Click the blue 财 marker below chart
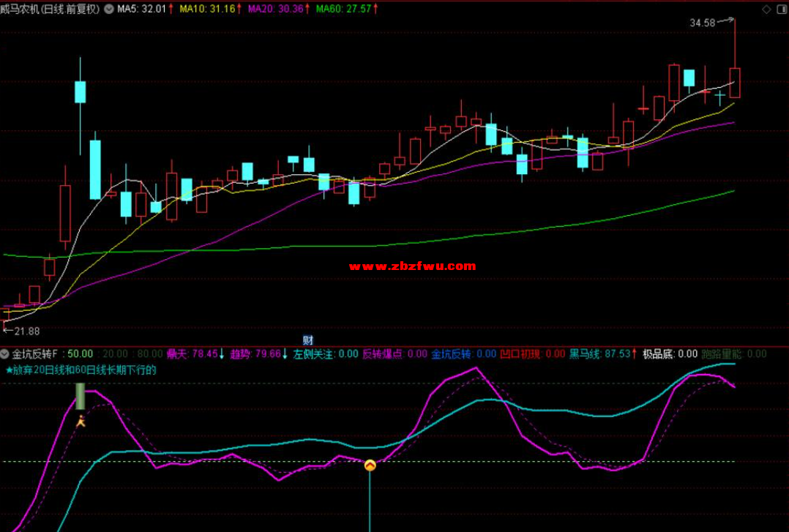The width and height of the screenshot is (789, 532). [x=308, y=340]
